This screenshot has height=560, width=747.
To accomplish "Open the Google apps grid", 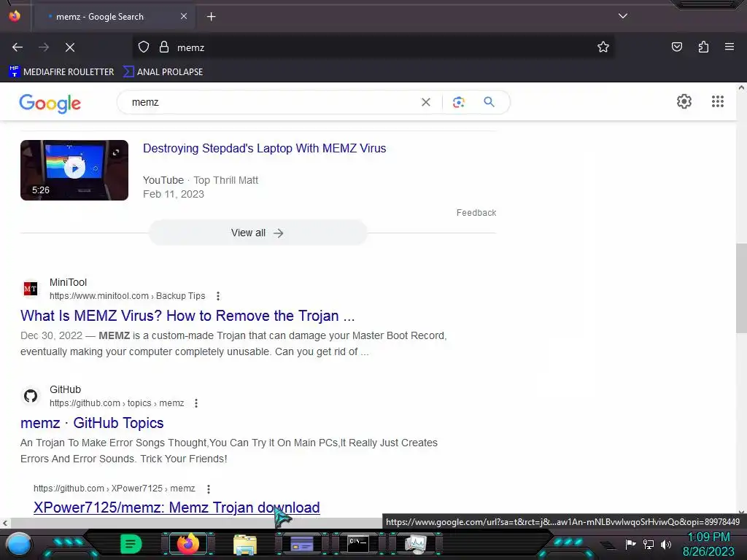I will click(718, 101).
